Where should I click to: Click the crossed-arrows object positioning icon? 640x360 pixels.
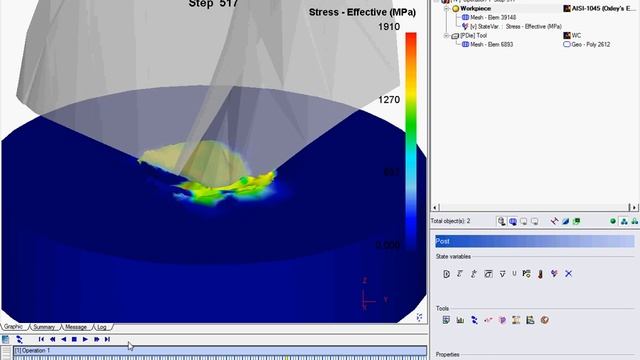pos(554,221)
